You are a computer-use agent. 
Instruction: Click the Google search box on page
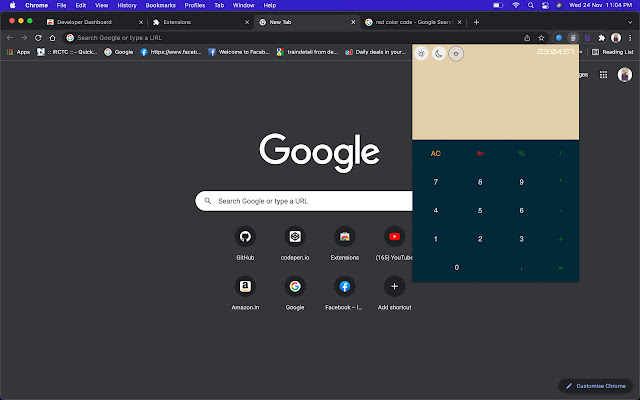coord(304,201)
